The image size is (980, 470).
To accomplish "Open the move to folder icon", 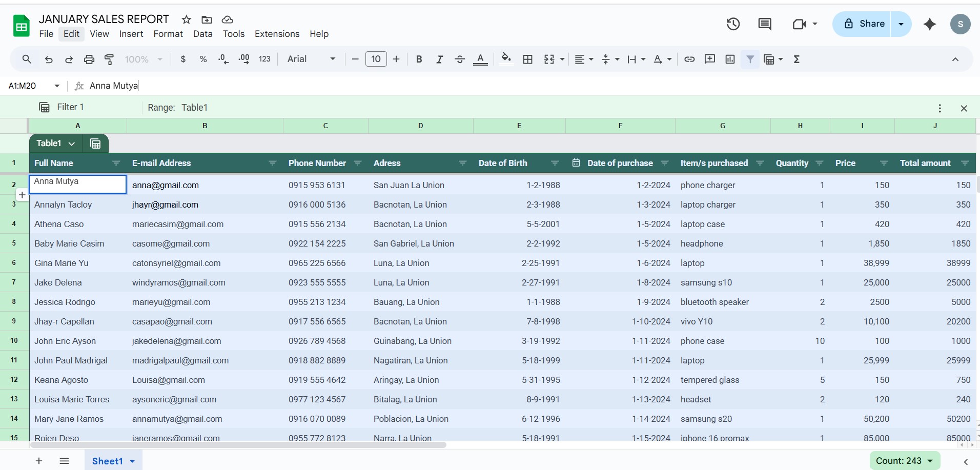I will pyautogui.click(x=207, y=19).
